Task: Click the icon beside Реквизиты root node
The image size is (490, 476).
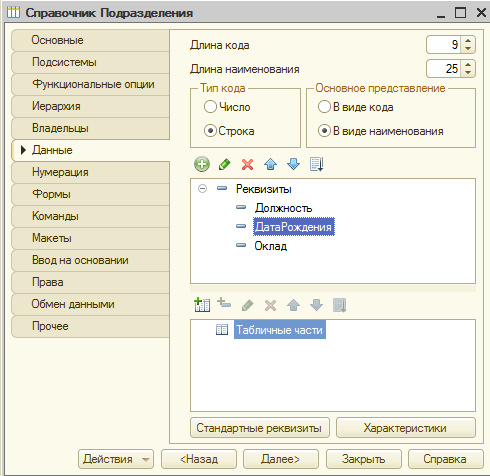Action: pos(222,188)
